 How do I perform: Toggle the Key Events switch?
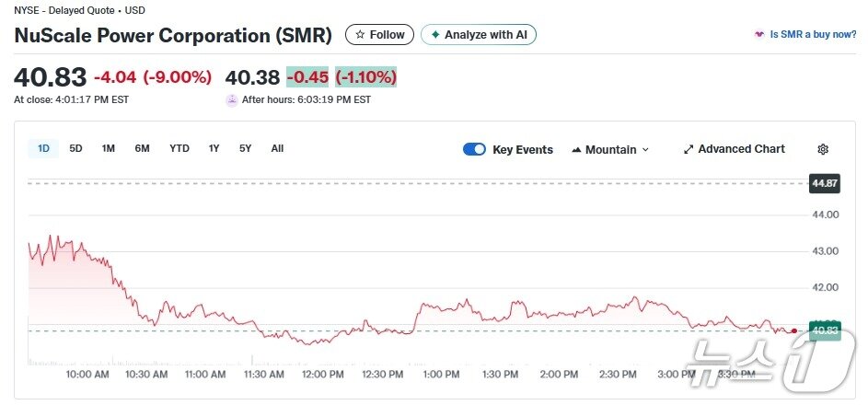[x=474, y=149]
